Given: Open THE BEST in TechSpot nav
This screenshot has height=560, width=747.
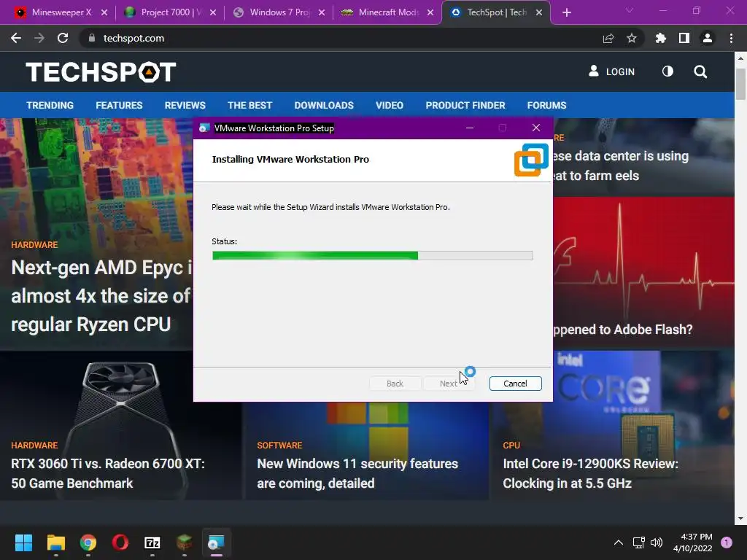Looking at the screenshot, I should click(249, 105).
